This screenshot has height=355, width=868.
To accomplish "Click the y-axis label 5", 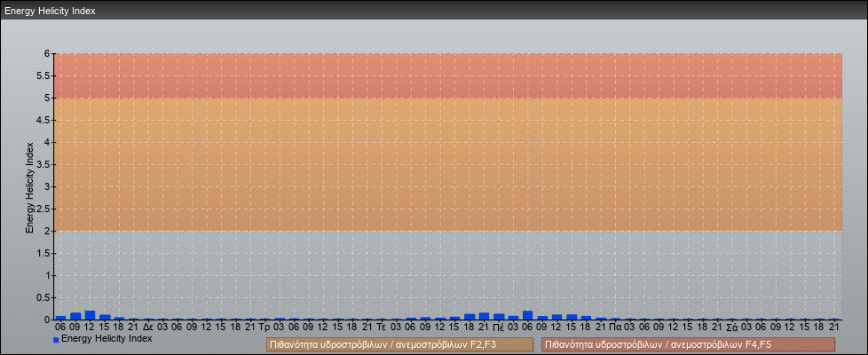I will click(48, 98).
